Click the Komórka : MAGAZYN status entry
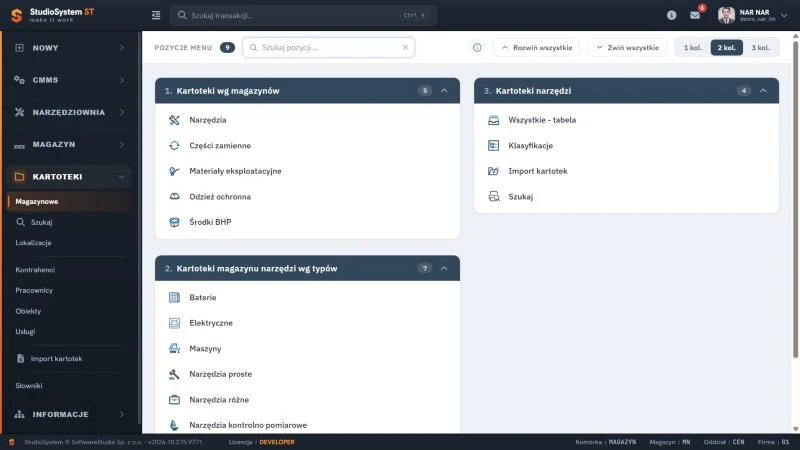Screen dimensions: 800x450 pos(606,442)
